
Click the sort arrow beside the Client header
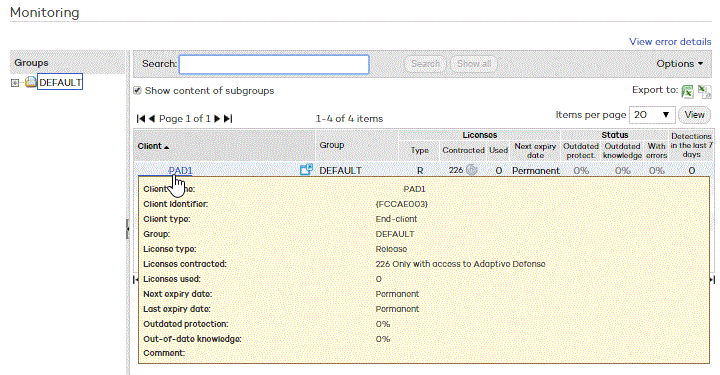pos(166,147)
